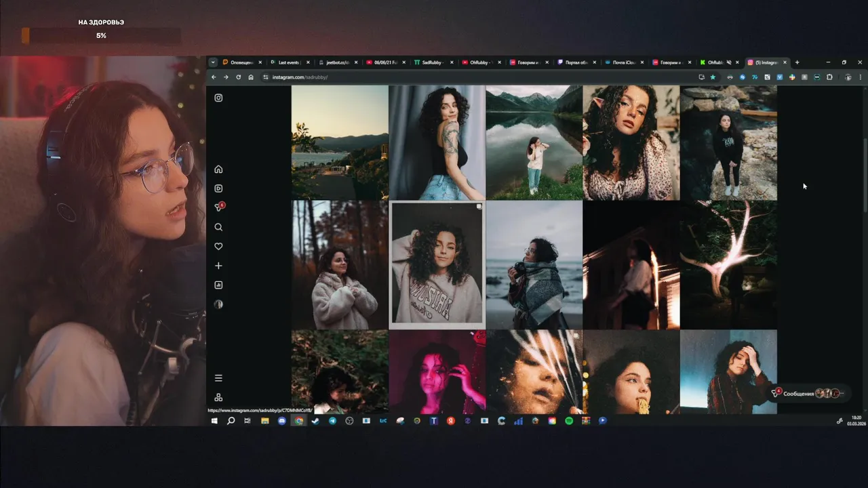The image size is (868, 488).
Task: Go back with the browser back arrow
Action: (x=214, y=77)
